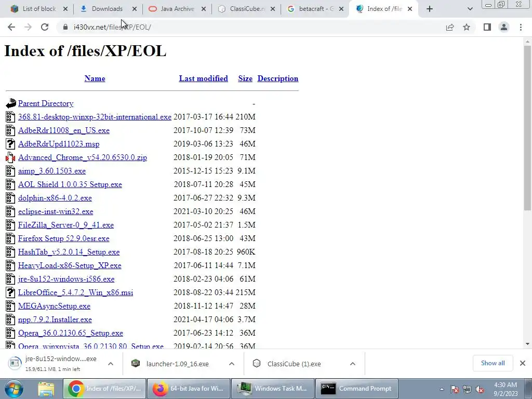532x399 pixels.
Task: Open Chrome's three-dot menu
Action: click(x=521, y=27)
